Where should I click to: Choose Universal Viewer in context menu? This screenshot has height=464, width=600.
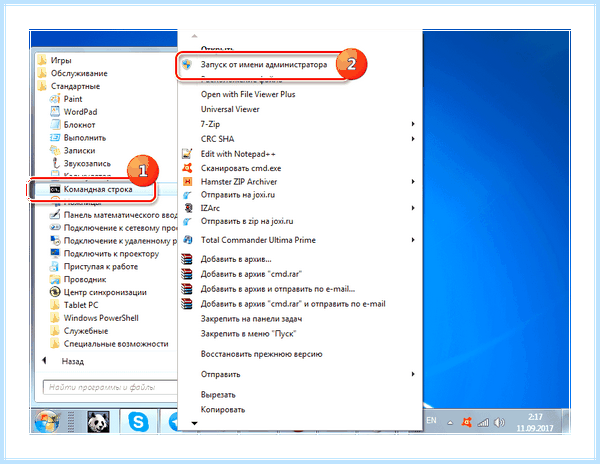pyautogui.click(x=230, y=109)
